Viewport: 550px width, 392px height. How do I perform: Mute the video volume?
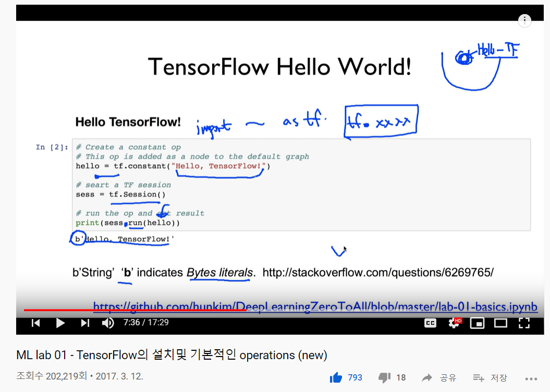pos(108,323)
